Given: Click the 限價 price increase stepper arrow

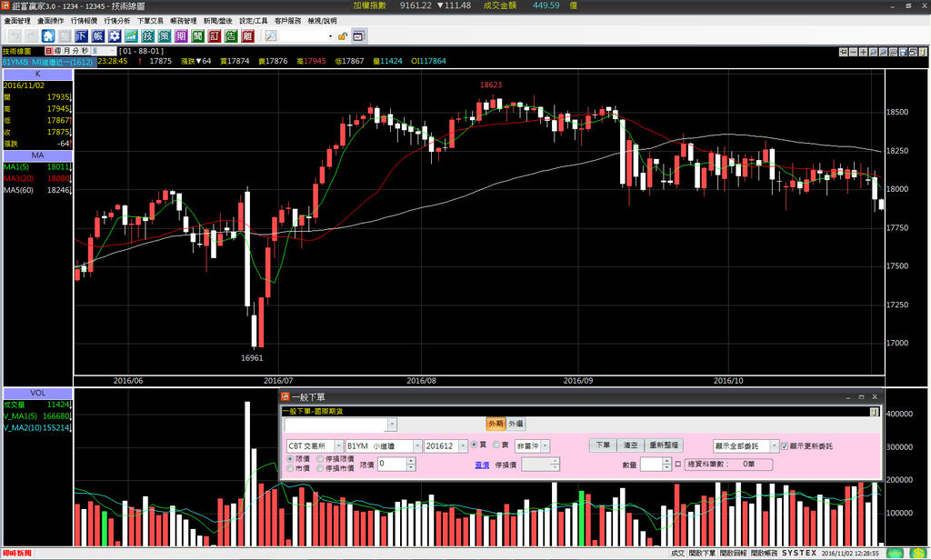Looking at the screenshot, I should 411,461.
